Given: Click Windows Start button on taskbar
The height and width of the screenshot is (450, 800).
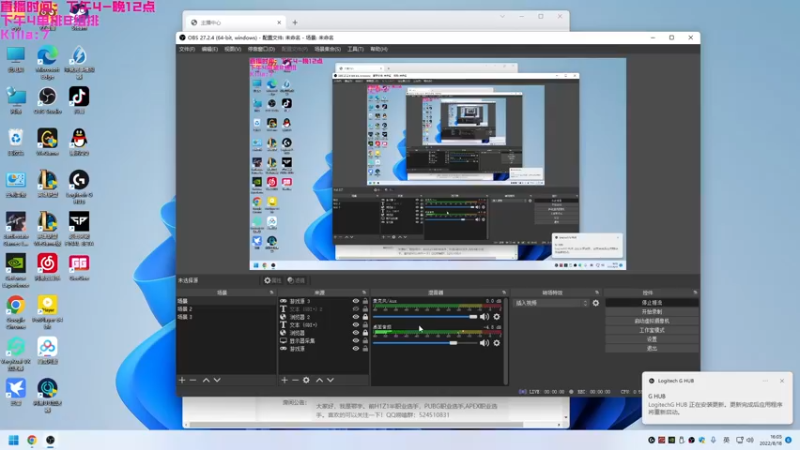Looking at the screenshot, I should (x=14, y=440).
